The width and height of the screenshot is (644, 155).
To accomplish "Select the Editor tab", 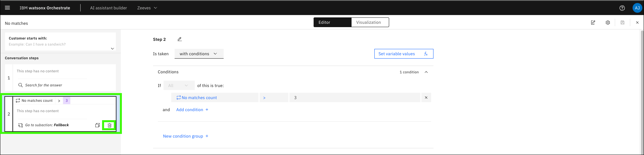I will [332, 22].
